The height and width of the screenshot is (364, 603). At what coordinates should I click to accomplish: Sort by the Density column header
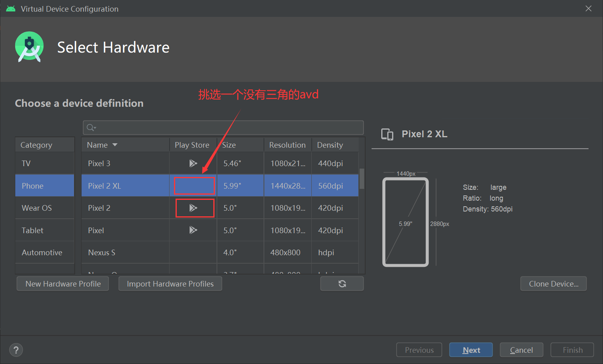point(335,145)
